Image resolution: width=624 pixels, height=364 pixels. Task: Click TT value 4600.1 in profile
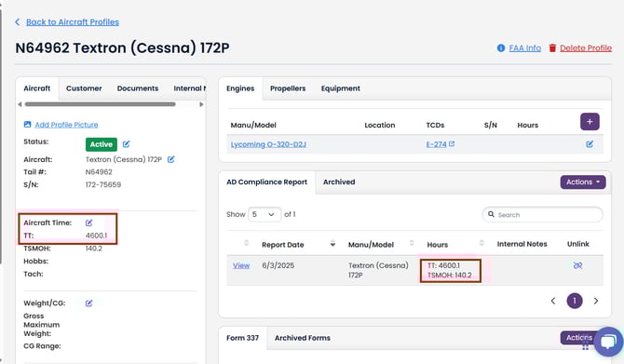click(96, 236)
